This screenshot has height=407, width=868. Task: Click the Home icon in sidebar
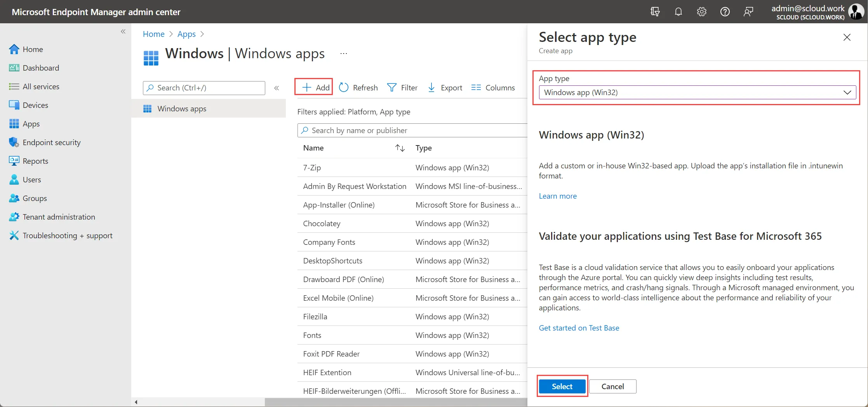14,49
